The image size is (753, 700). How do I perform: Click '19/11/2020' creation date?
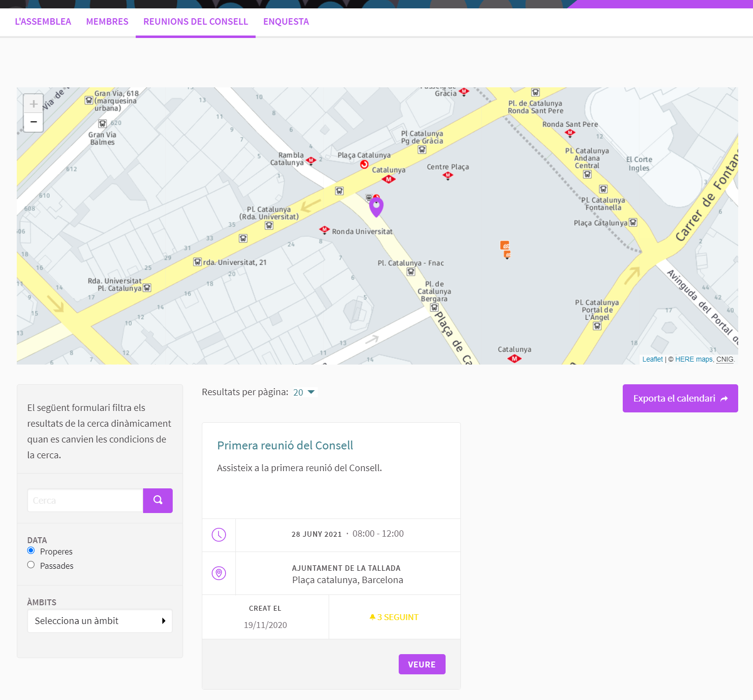coord(265,625)
